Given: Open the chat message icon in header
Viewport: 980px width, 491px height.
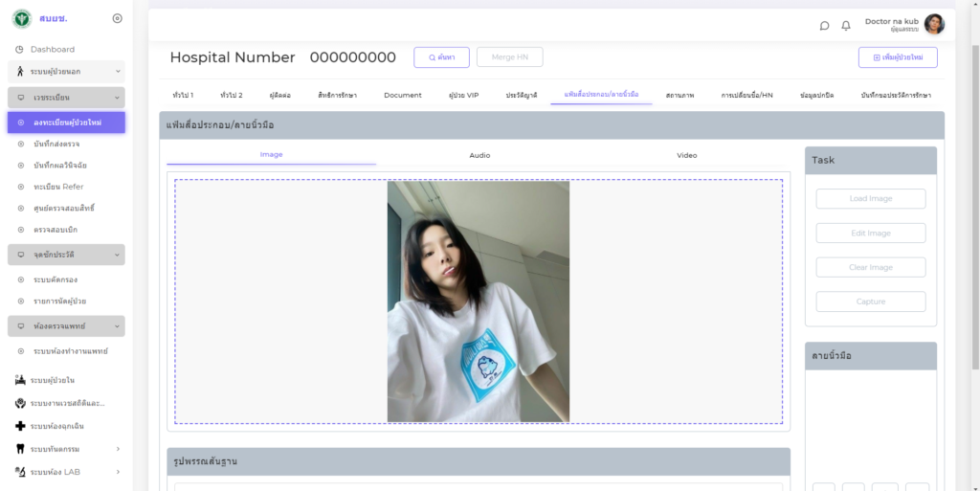Looking at the screenshot, I should [x=824, y=26].
